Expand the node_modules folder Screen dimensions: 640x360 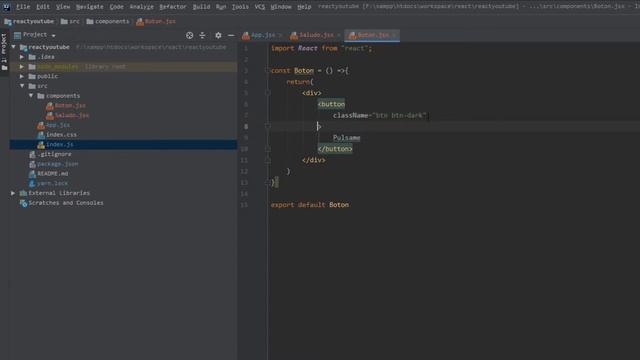22,67
